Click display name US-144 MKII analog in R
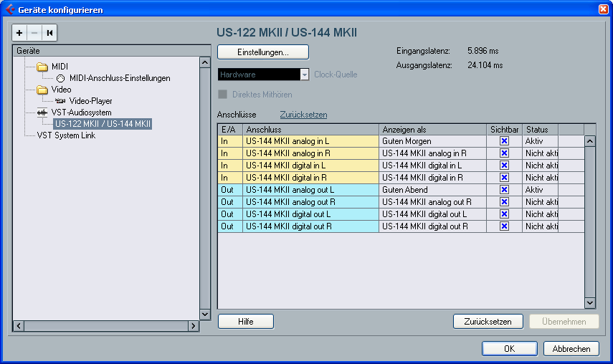 point(433,153)
